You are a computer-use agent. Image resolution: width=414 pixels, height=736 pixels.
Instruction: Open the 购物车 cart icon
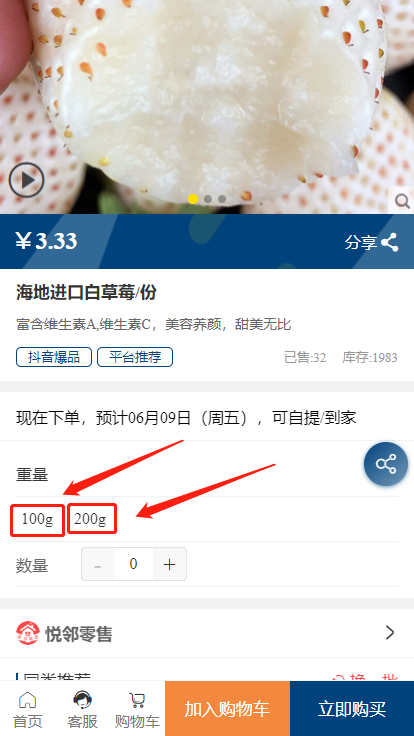click(137, 700)
